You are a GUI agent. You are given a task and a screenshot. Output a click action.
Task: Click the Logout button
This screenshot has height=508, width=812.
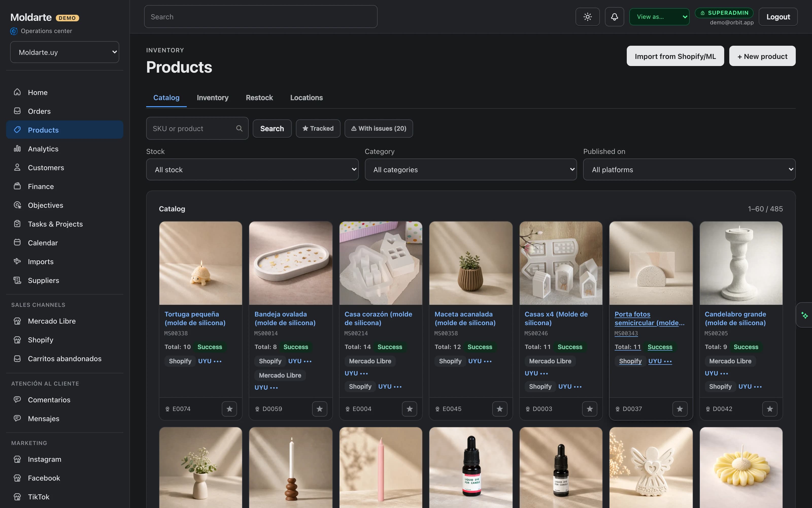pyautogui.click(x=778, y=17)
